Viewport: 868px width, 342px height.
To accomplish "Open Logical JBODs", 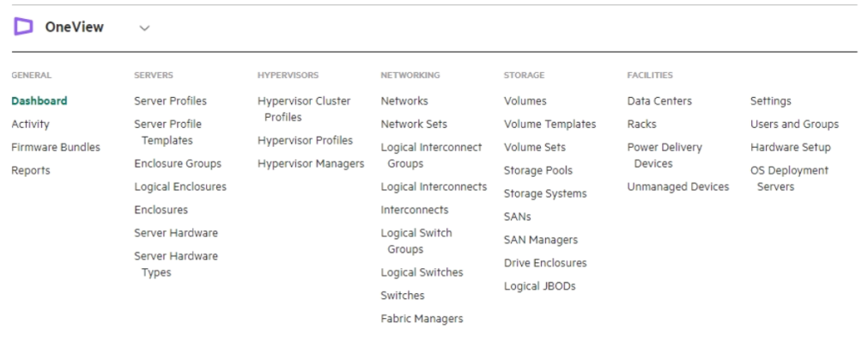I will (x=540, y=286).
